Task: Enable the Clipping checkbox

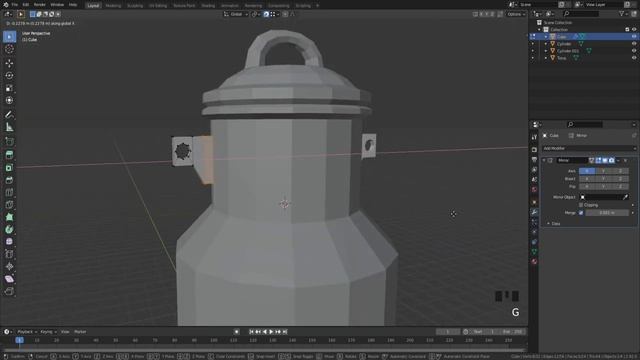Action: (x=581, y=205)
